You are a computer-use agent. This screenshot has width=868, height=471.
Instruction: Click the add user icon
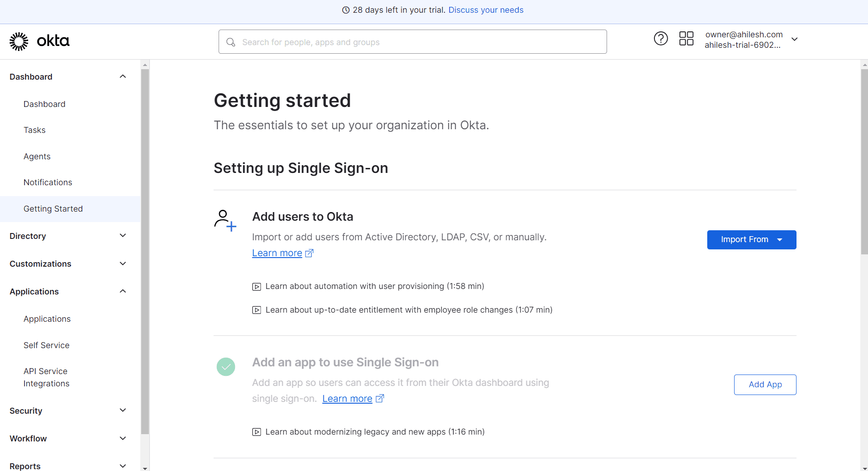[x=225, y=221]
